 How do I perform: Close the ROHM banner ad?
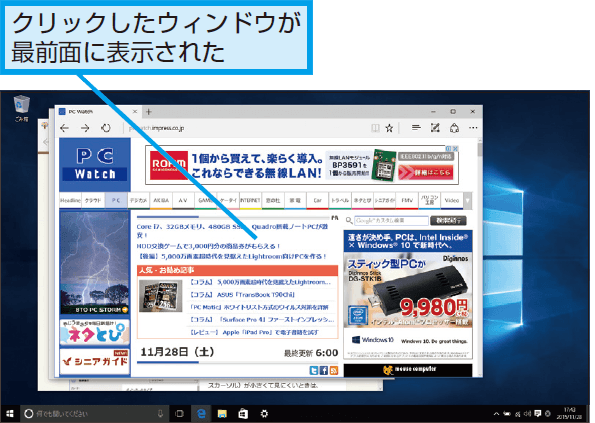pyautogui.click(x=455, y=149)
